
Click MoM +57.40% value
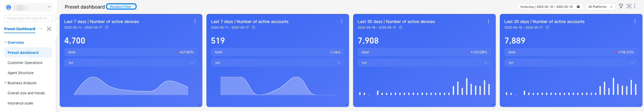click(186, 52)
